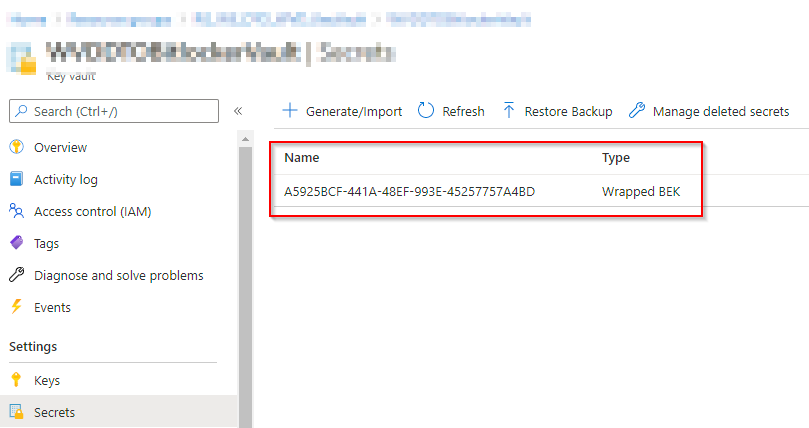The width and height of the screenshot is (809, 428).
Task: Click the Overview lightbulb icon
Action: (16, 147)
